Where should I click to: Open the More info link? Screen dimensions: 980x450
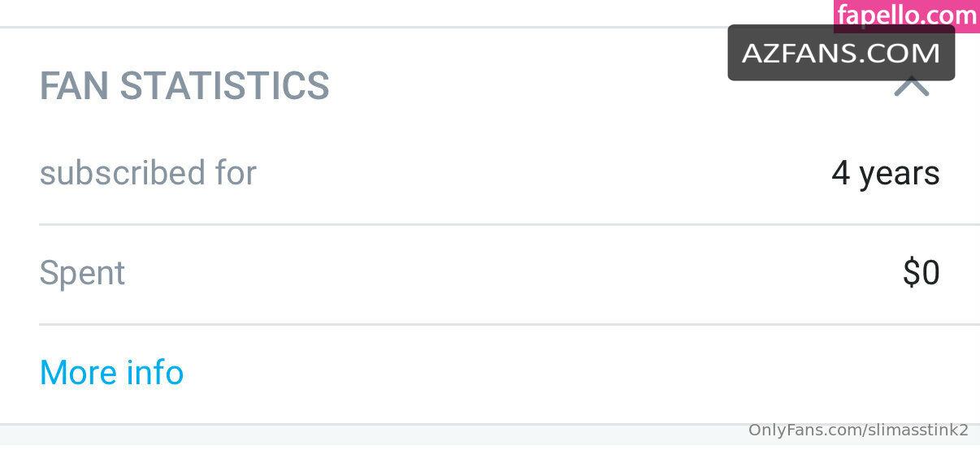(111, 373)
